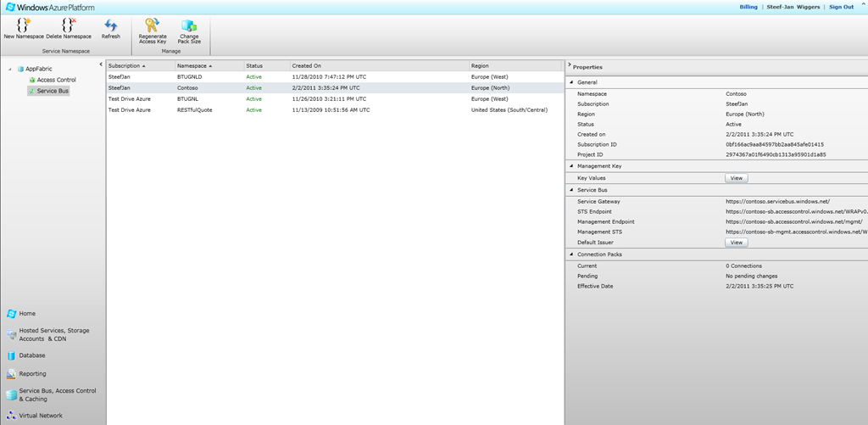
Task: Click the Delete Namespace toolbar icon
Action: [x=69, y=25]
